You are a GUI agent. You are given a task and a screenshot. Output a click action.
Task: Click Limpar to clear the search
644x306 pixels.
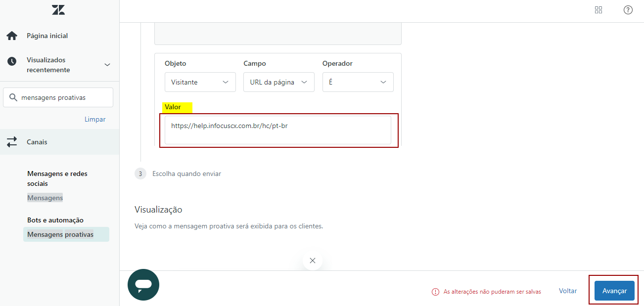tap(95, 119)
